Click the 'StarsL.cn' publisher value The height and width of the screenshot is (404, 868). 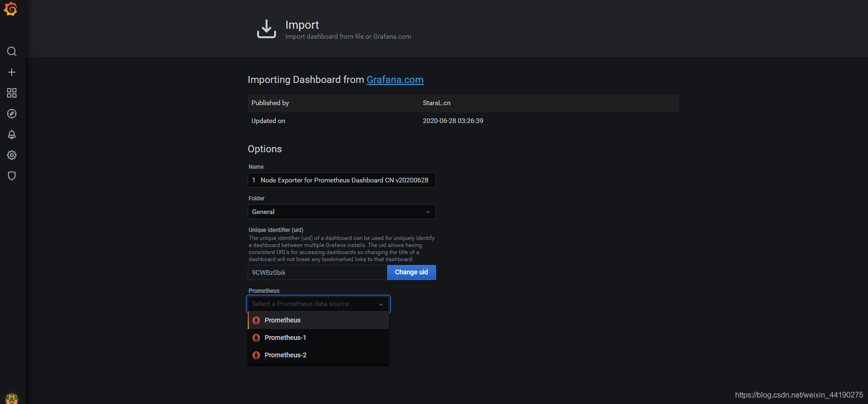(x=437, y=103)
